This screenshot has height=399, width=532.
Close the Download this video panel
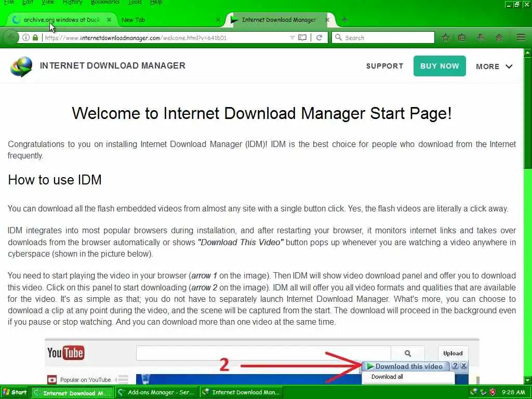click(x=464, y=366)
